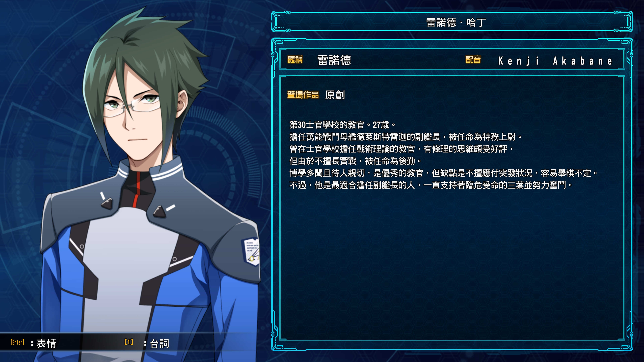
Task: Click the 配音 label badge
Action: coord(473,59)
